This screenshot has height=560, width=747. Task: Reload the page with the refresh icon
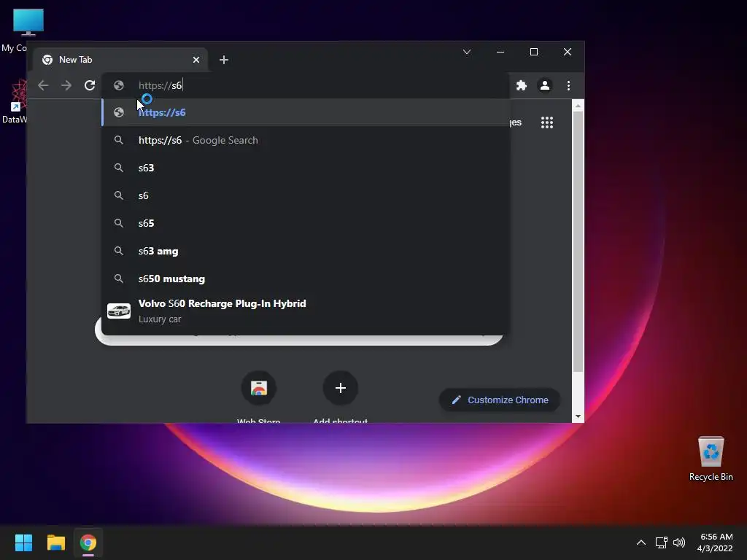90,85
